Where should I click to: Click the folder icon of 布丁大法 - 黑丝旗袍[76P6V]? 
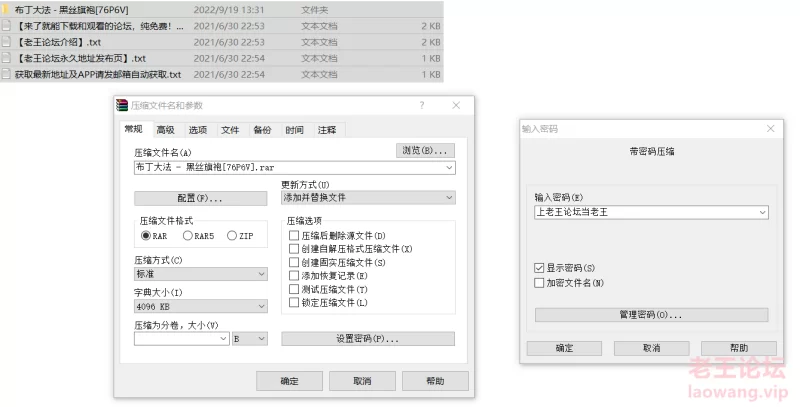pos(6,10)
